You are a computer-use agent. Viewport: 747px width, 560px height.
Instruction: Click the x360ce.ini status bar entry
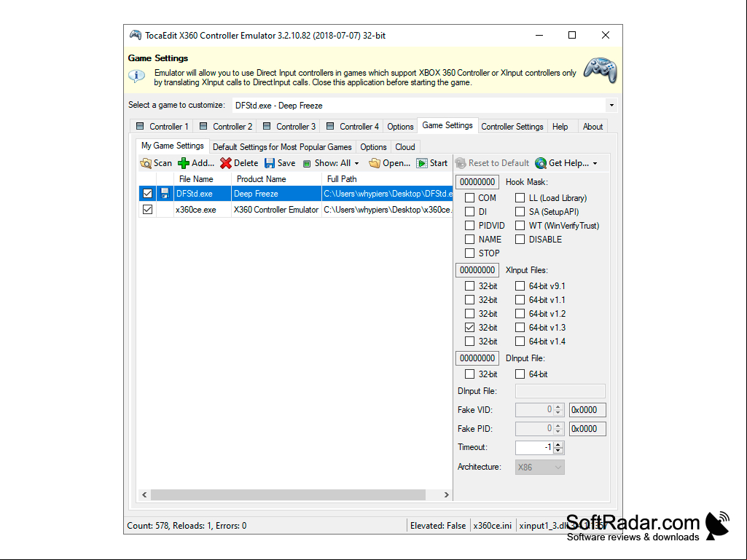pyautogui.click(x=493, y=526)
